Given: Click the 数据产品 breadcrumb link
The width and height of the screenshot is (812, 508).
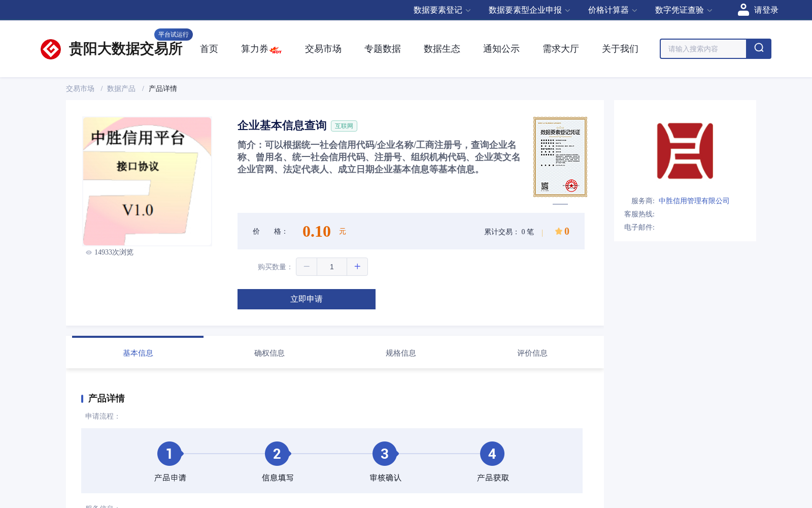Looking at the screenshot, I should pos(121,88).
